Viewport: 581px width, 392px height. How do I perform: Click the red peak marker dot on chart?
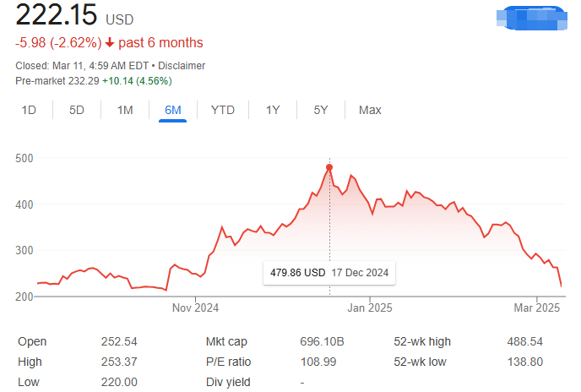[329, 167]
